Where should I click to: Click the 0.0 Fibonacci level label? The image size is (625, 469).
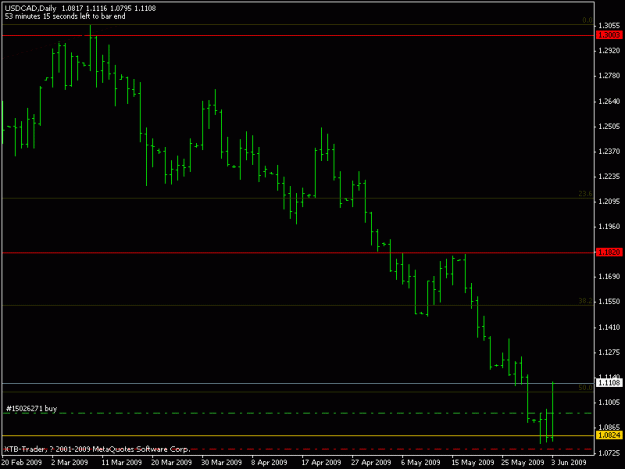[587, 20]
